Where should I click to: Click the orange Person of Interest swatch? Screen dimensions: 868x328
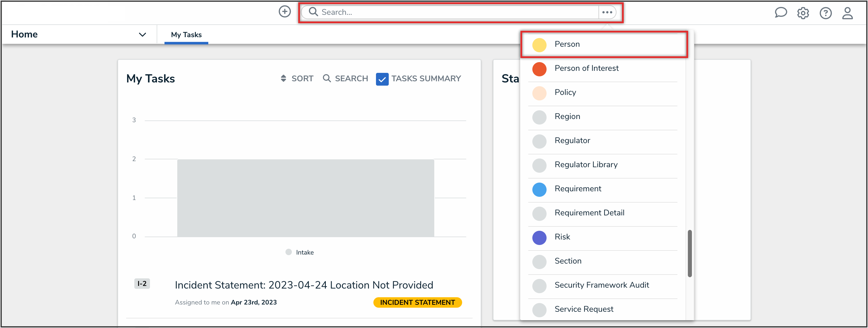[x=539, y=69]
